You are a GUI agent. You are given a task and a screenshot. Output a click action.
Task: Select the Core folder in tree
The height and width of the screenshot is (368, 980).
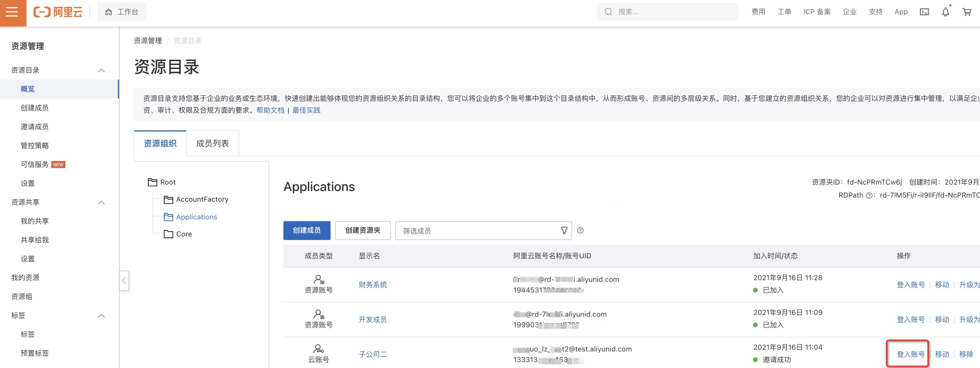184,234
